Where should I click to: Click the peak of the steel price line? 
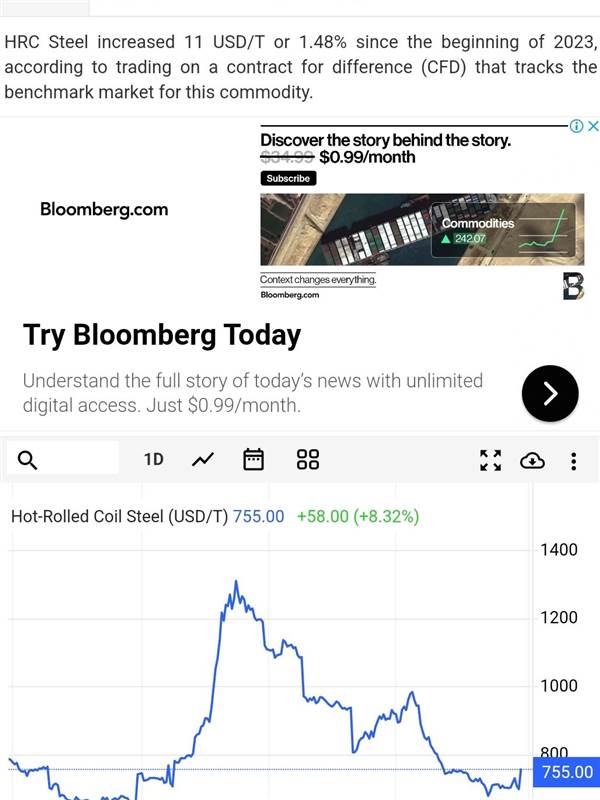(x=236, y=581)
